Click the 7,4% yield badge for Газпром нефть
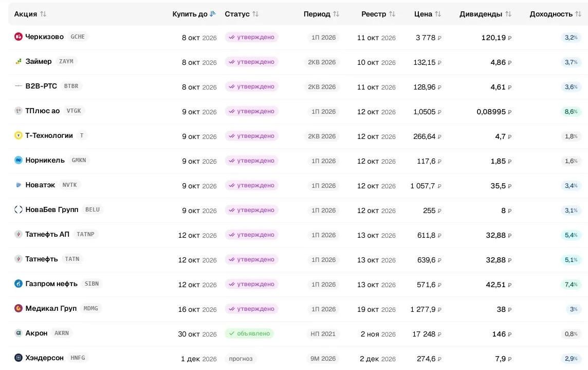The height and width of the screenshot is (370, 588). [x=571, y=285]
